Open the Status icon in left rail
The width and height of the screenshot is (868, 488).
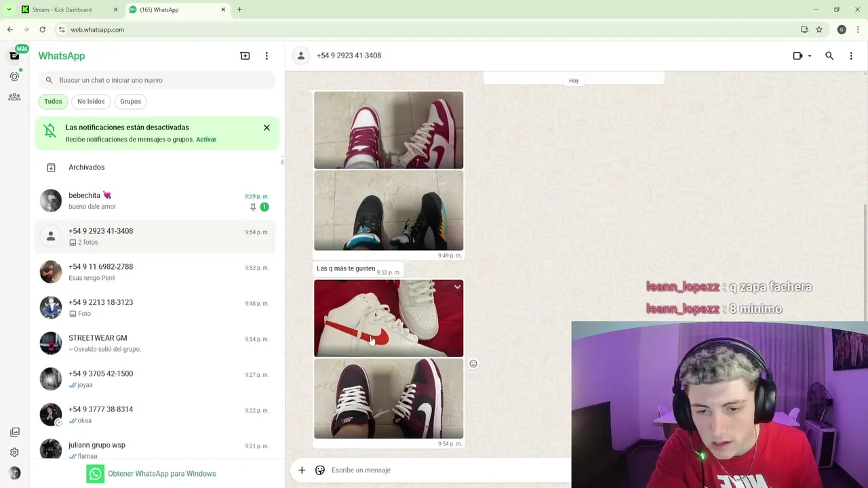(14, 77)
